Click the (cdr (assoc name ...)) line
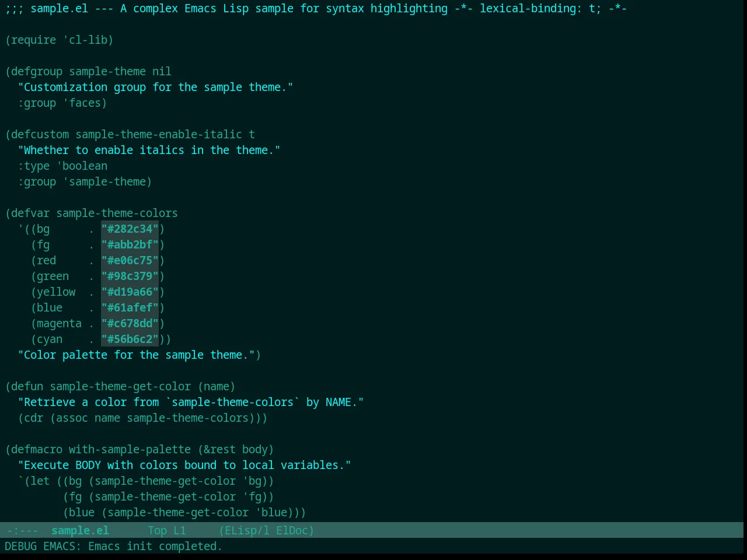The width and height of the screenshot is (747, 560). point(142,418)
